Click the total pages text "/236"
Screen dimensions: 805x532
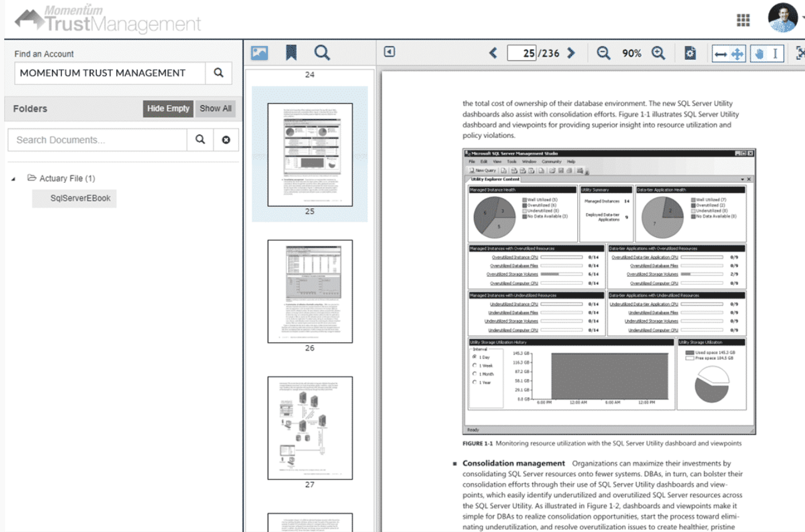[x=549, y=53]
